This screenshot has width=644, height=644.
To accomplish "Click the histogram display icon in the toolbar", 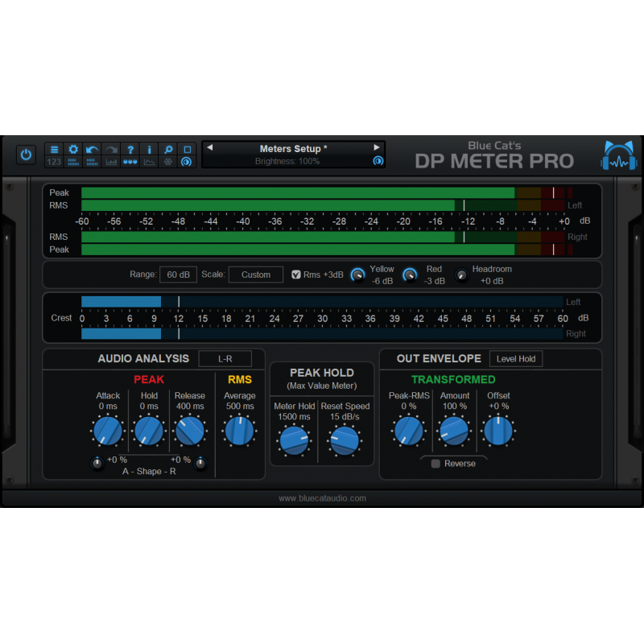I will tap(110, 162).
